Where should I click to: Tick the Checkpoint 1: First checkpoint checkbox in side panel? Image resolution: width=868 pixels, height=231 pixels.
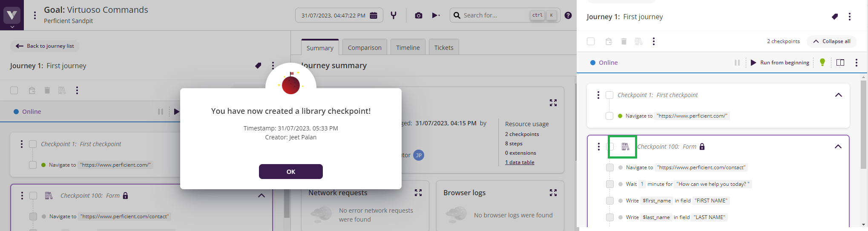609,95
